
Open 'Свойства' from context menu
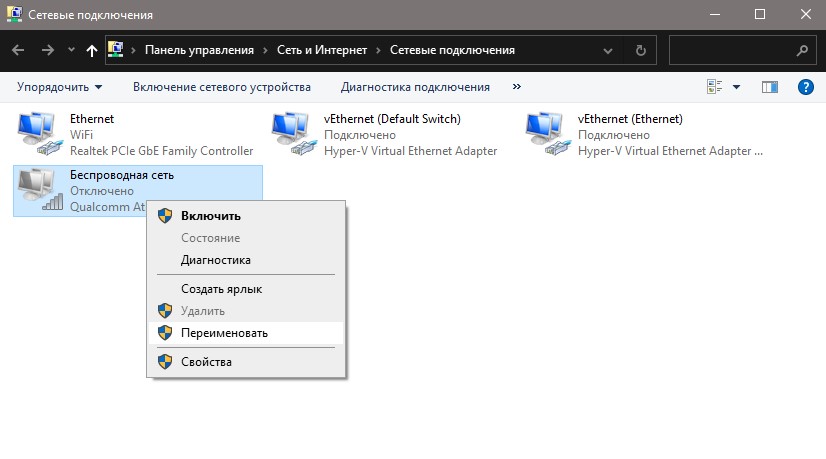246,362
